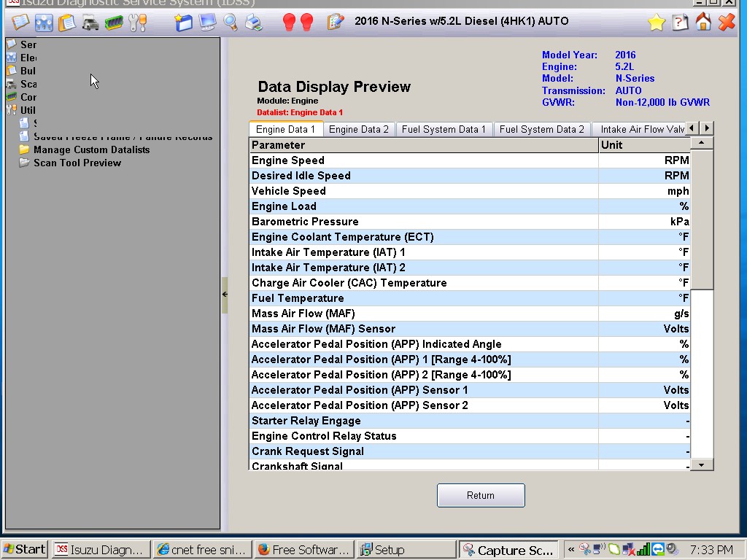Click the first red light bulb icon
This screenshot has height=560, width=747.
click(x=289, y=22)
